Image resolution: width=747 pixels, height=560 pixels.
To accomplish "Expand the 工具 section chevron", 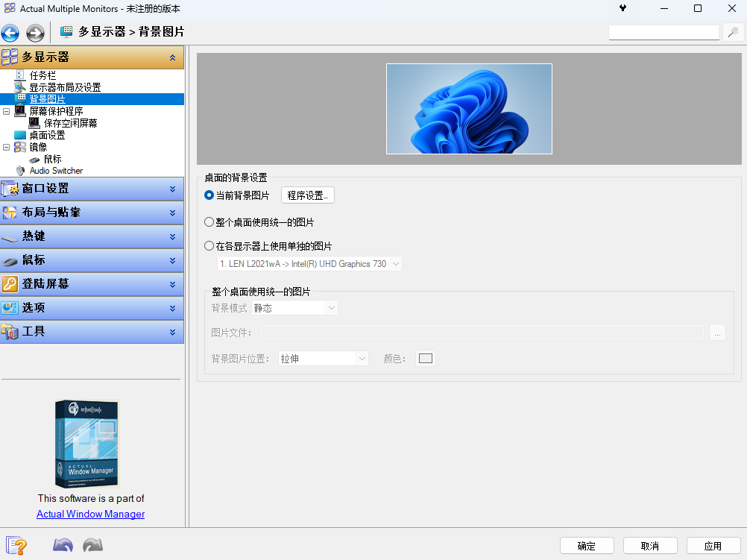I will point(172,332).
